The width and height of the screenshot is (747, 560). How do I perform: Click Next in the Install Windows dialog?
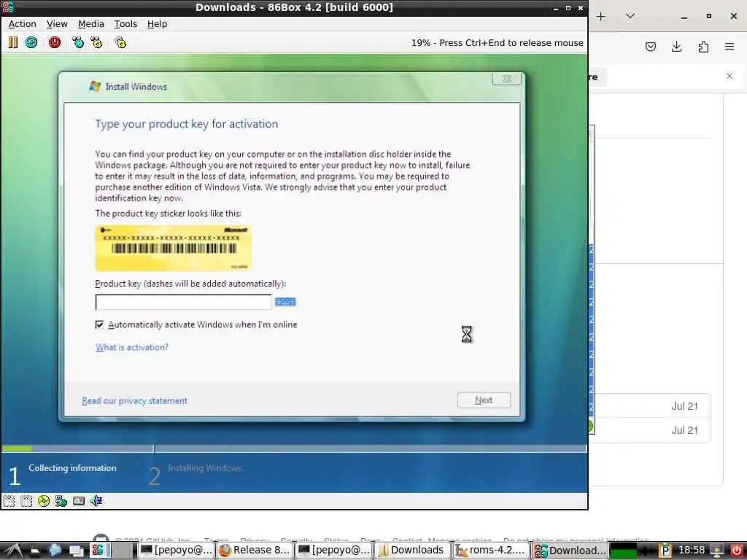[484, 400]
